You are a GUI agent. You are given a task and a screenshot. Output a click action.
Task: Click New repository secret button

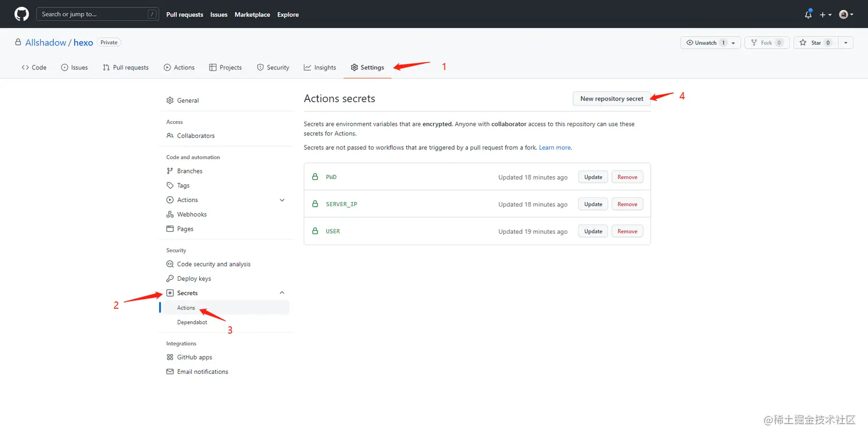[x=611, y=99]
